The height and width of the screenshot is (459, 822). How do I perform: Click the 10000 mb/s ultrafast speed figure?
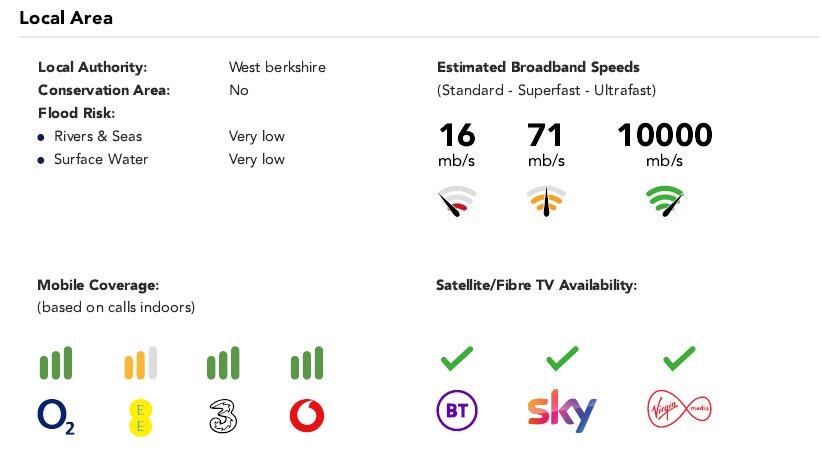pyautogui.click(x=664, y=135)
